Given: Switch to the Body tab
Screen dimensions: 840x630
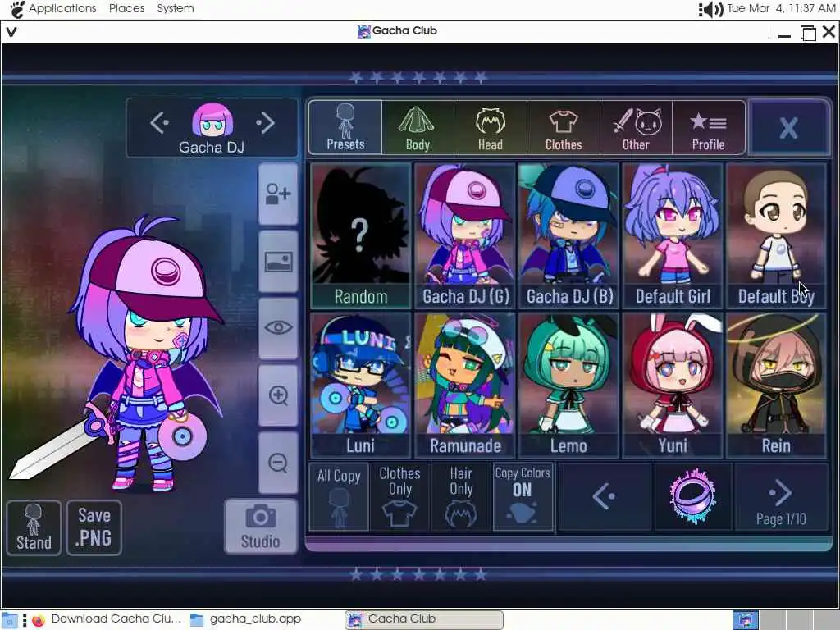Looking at the screenshot, I should point(418,127).
